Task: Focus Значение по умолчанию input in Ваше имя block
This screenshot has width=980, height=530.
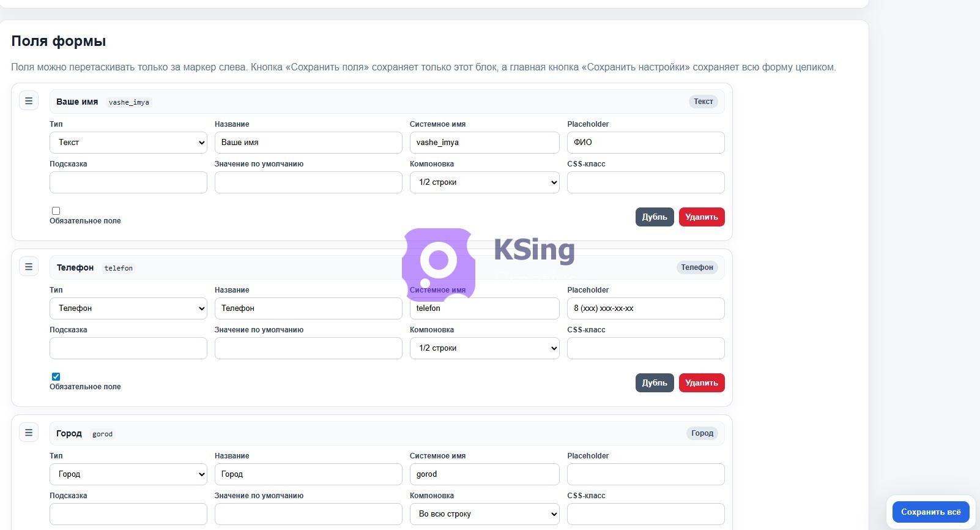Action: click(308, 182)
